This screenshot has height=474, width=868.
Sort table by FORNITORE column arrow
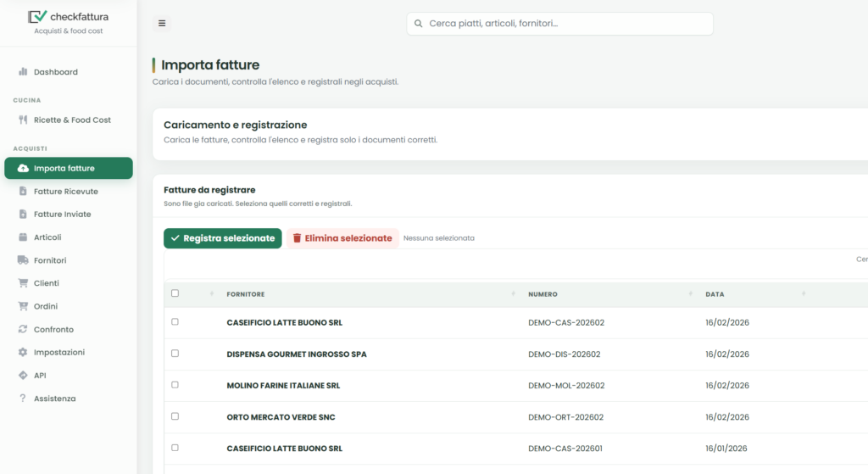click(x=513, y=293)
